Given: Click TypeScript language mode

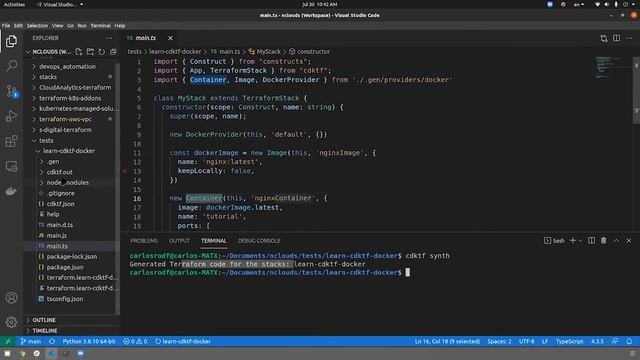Looking at the screenshot, I should tap(569, 341).
